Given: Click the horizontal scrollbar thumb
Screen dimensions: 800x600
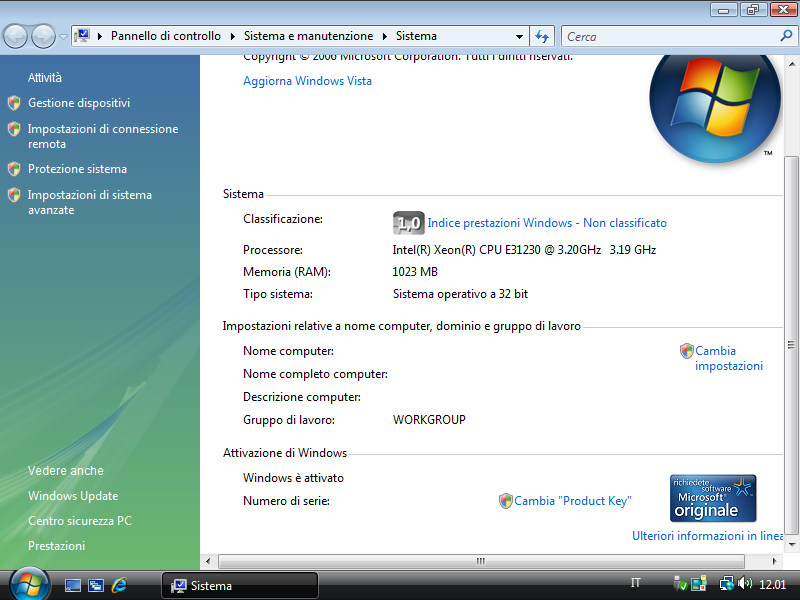Looking at the screenshot, I should click(x=481, y=561).
